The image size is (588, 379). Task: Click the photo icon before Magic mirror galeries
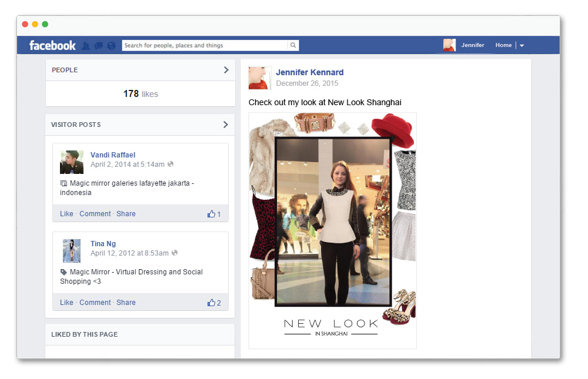coord(64,183)
